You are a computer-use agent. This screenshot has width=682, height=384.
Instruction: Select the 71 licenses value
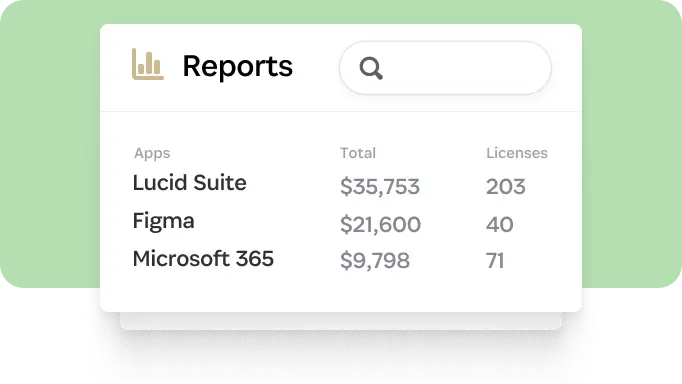tap(495, 261)
